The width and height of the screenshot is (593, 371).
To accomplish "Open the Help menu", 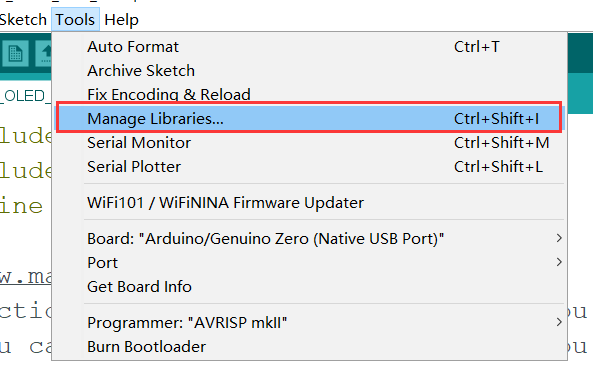I will 121,20.
